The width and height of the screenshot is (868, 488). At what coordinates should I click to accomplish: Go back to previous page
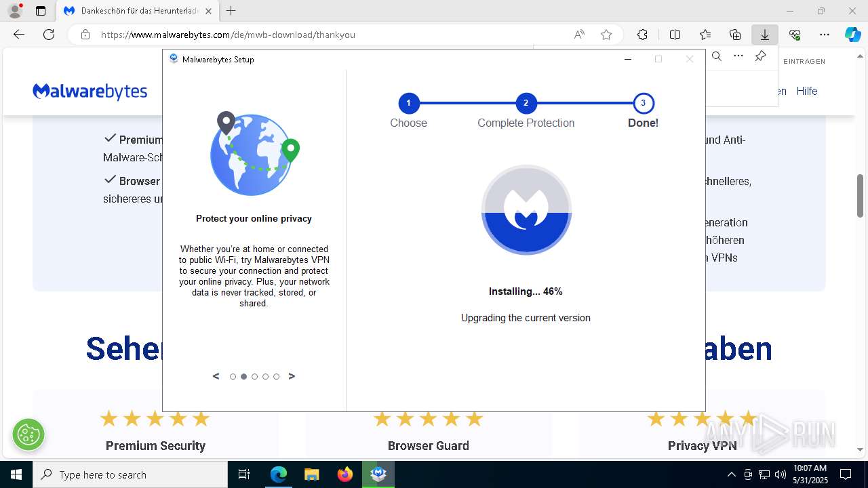pos(19,35)
